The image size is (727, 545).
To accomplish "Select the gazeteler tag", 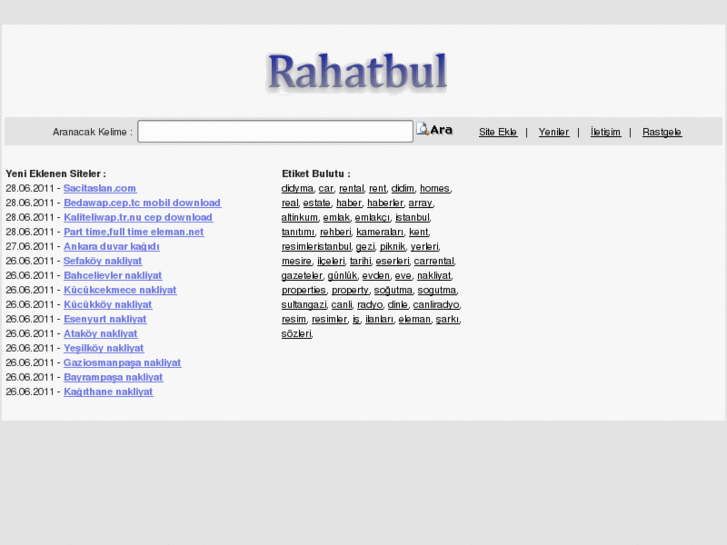I will click(302, 276).
